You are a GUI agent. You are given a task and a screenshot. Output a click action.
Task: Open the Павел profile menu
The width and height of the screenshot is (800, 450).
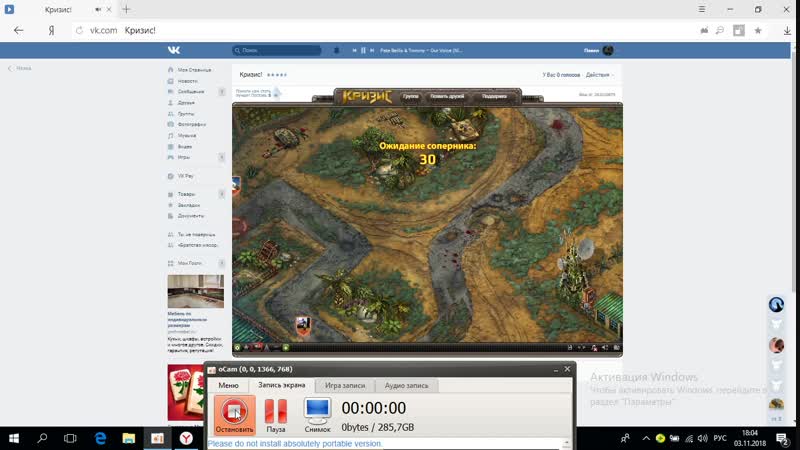[x=599, y=51]
